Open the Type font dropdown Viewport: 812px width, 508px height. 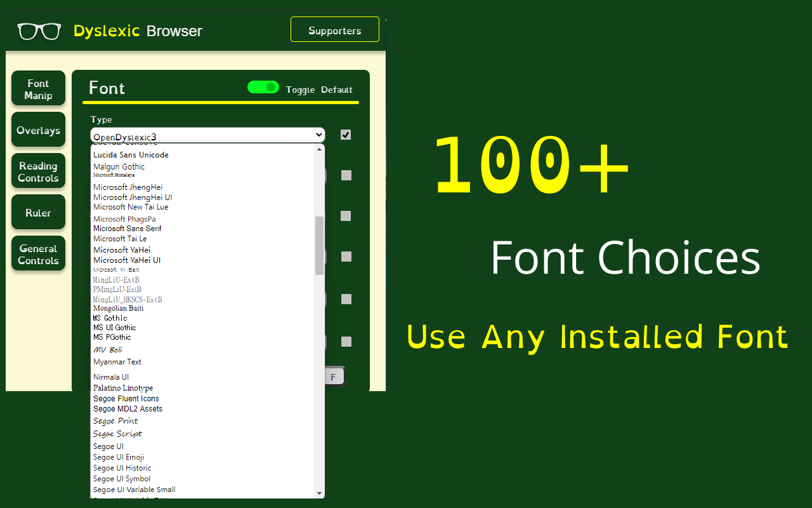pos(207,135)
